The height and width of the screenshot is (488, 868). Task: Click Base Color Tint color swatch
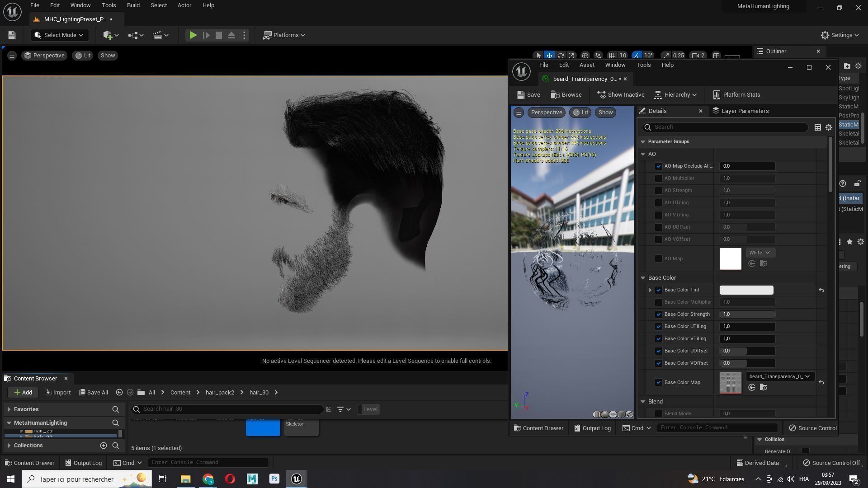coord(746,290)
